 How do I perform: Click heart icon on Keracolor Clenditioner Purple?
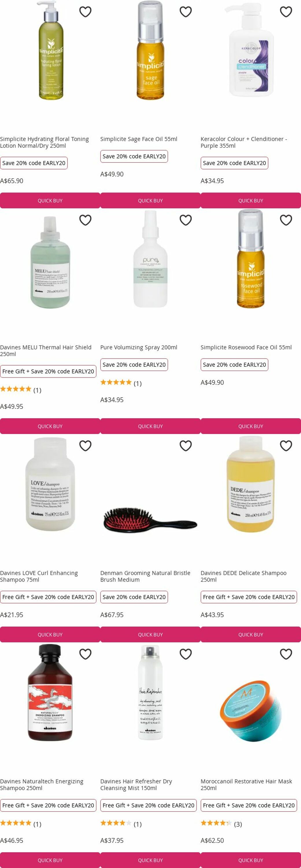286,12
